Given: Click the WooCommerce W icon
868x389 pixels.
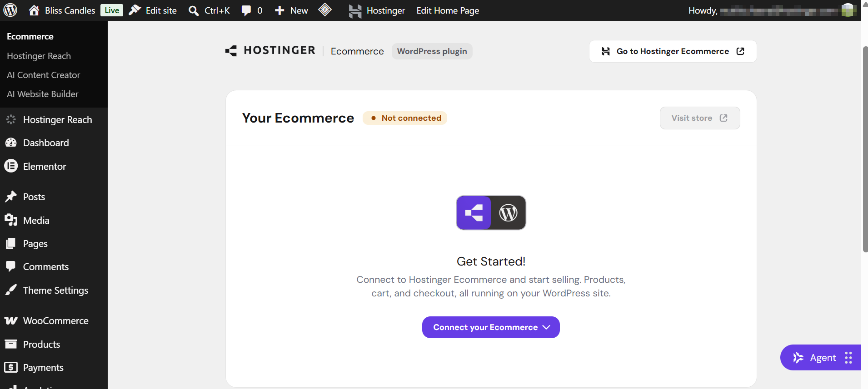Looking at the screenshot, I should pyautogui.click(x=11, y=320).
